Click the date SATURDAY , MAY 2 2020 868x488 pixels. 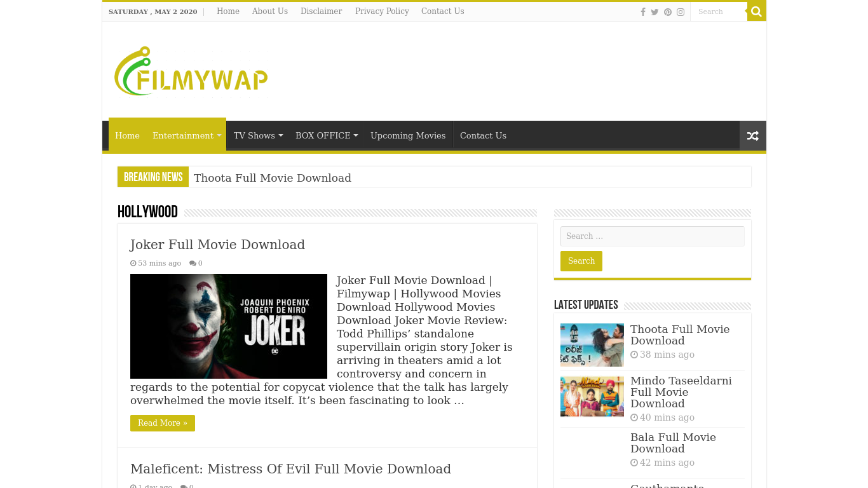(x=153, y=11)
